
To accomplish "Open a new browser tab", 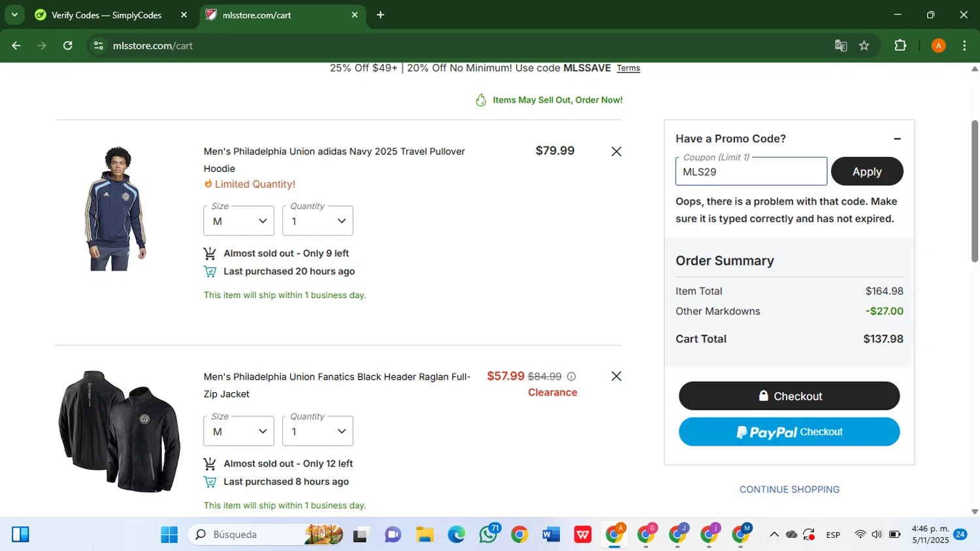I will tap(380, 15).
